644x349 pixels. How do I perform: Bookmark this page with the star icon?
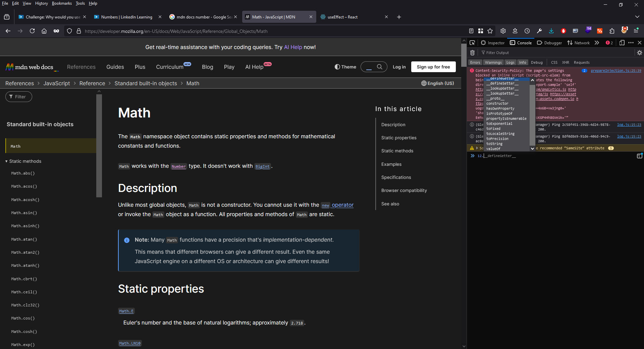click(x=490, y=31)
